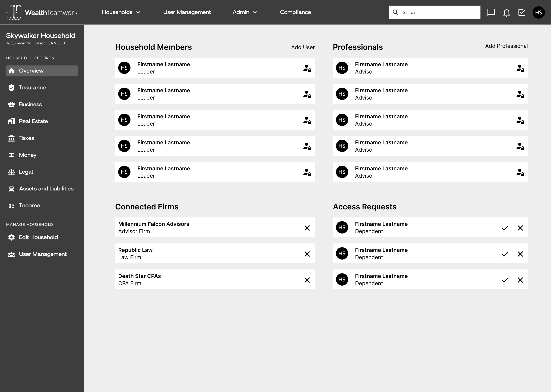Open permissions icon of bottom Leader row
Image resolution: width=551 pixels, height=392 pixels.
tap(307, 172)
